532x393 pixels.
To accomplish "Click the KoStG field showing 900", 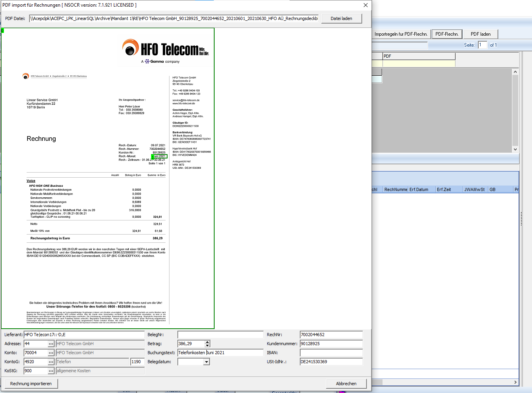I will [x=36, y=371].
